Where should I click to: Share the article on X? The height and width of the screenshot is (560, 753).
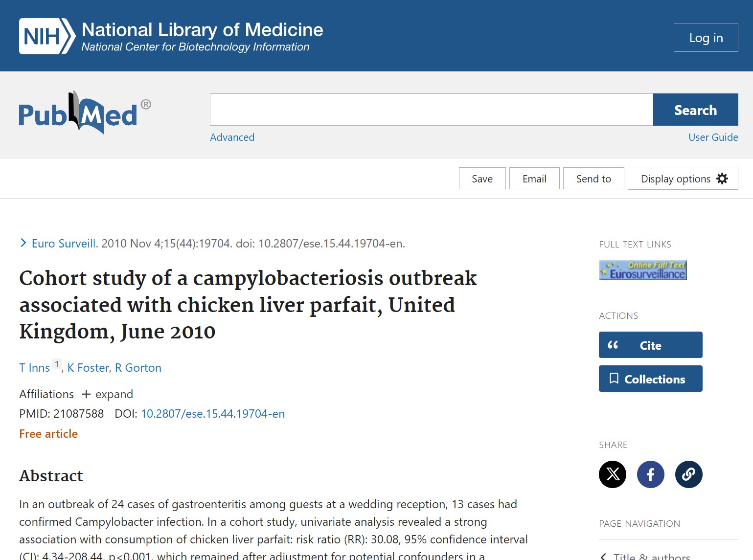[x=612, y=474]
